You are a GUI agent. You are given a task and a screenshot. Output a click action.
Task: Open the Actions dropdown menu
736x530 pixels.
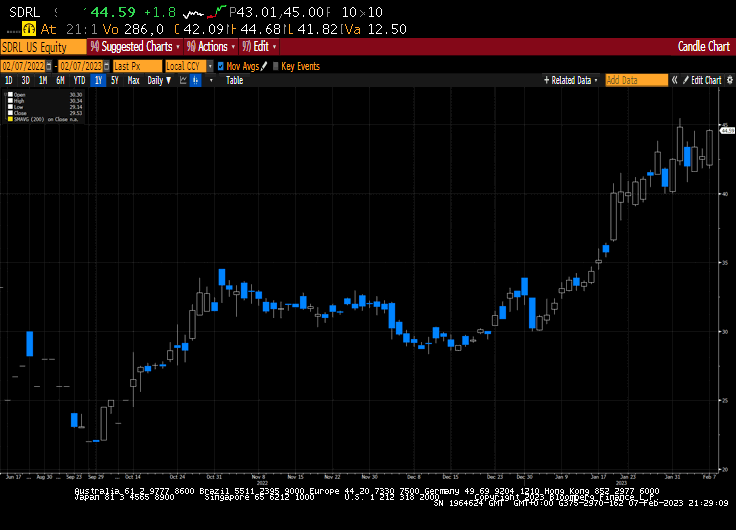211,46
